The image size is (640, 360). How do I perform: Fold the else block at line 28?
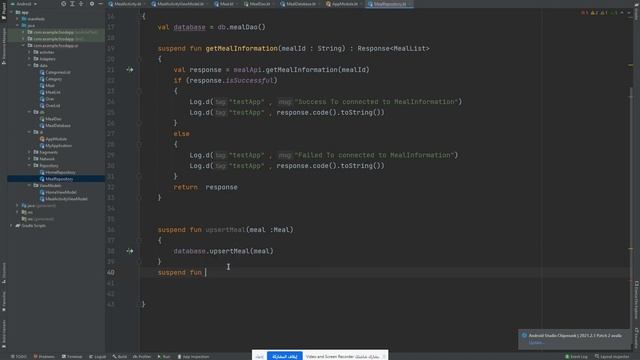[139, 144]
